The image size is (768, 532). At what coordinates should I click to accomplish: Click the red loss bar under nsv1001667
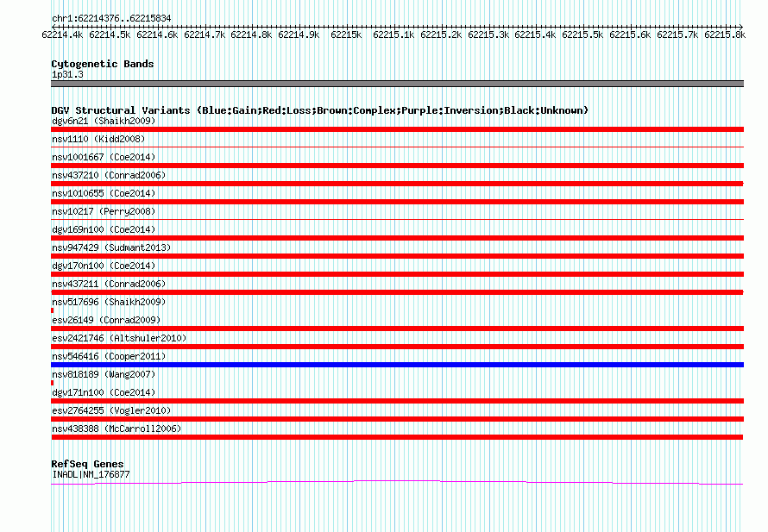pyautogui.click(x=397, y=166)
